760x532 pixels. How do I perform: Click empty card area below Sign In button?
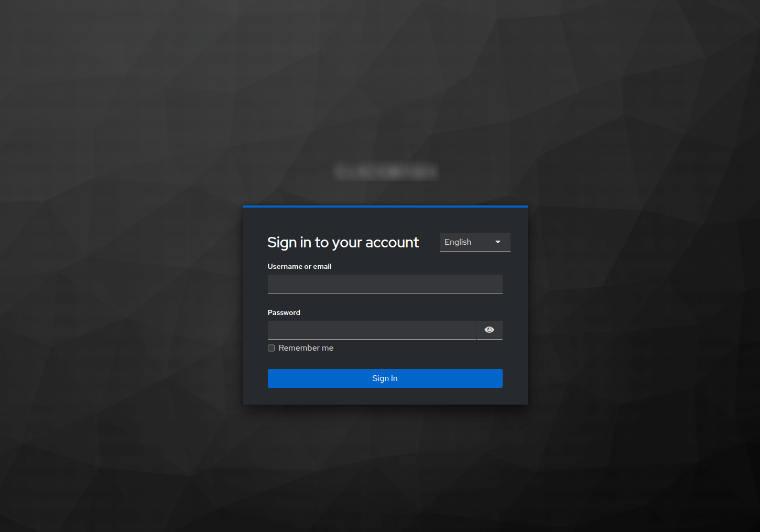point(385,396)
